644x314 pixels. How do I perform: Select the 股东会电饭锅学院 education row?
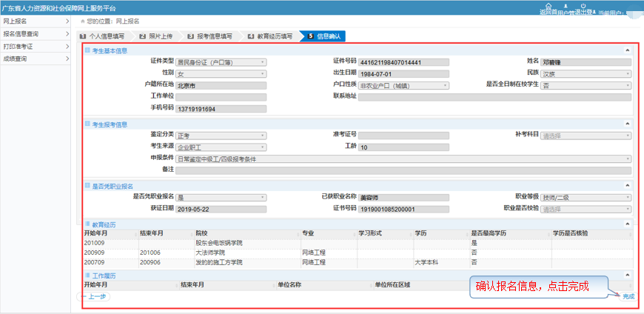[358, 243]
